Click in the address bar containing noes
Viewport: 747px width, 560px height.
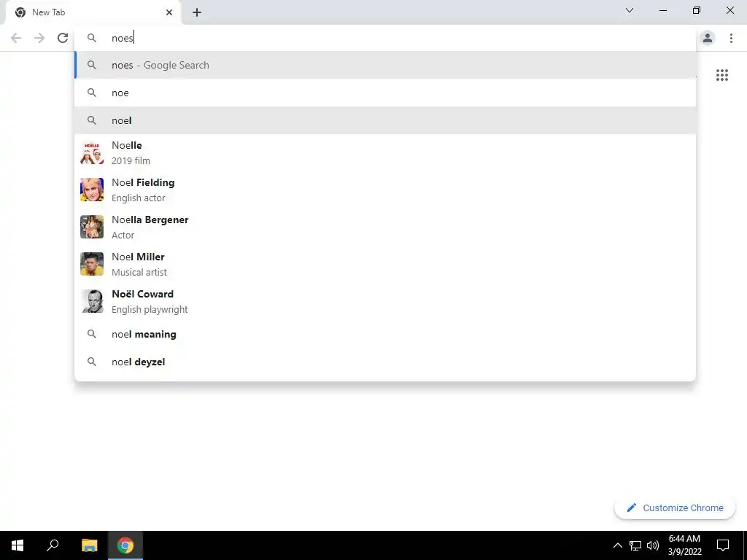pos(385,38)
